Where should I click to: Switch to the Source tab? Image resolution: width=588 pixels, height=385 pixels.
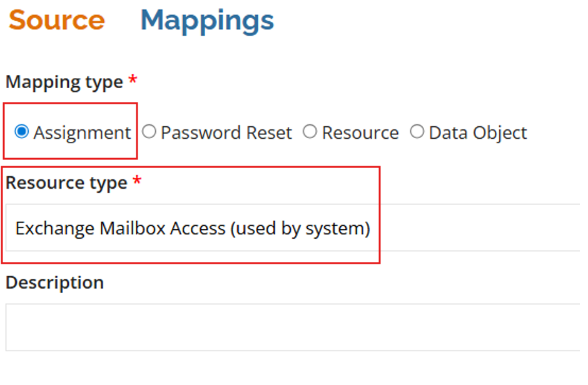tap(56, 20)
